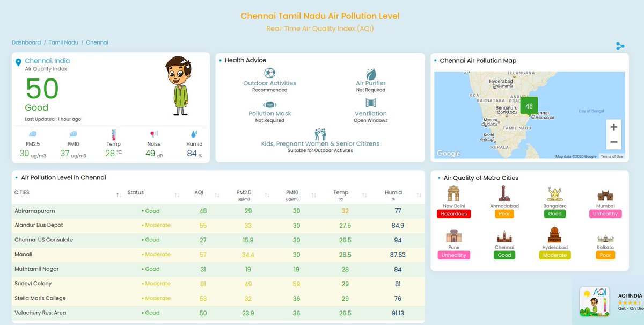Viewport: 644px width, 325px height.
Task: Click Mumbai Unhealthy status badge
Action: click(605, 214)
